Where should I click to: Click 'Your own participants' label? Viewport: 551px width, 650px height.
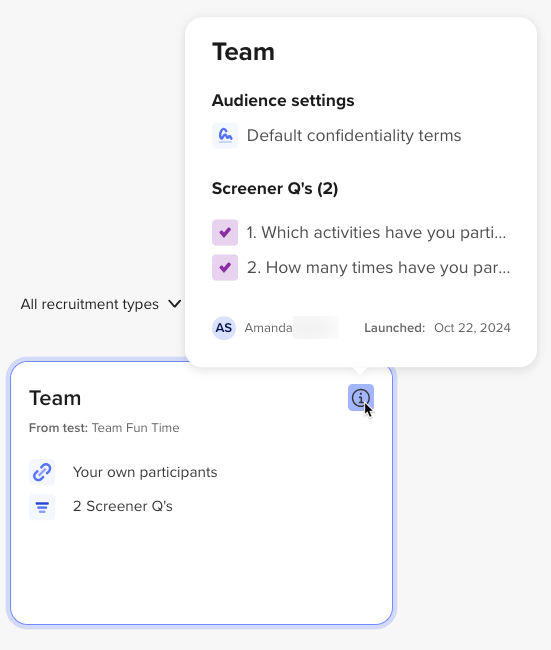coord(145,472)
